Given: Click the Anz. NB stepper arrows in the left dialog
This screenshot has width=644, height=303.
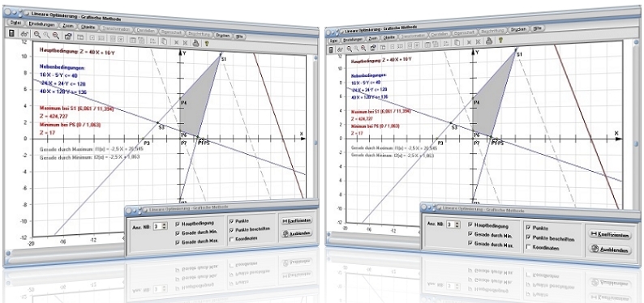Looking at the screenshot, I should tap(165, 225).
